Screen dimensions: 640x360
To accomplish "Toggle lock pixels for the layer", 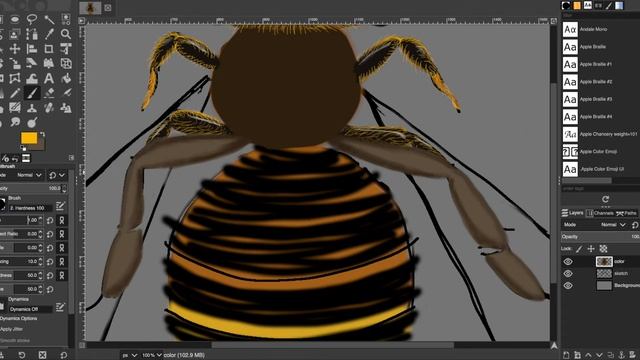I will pyautogui.click(x=579, y=249).
